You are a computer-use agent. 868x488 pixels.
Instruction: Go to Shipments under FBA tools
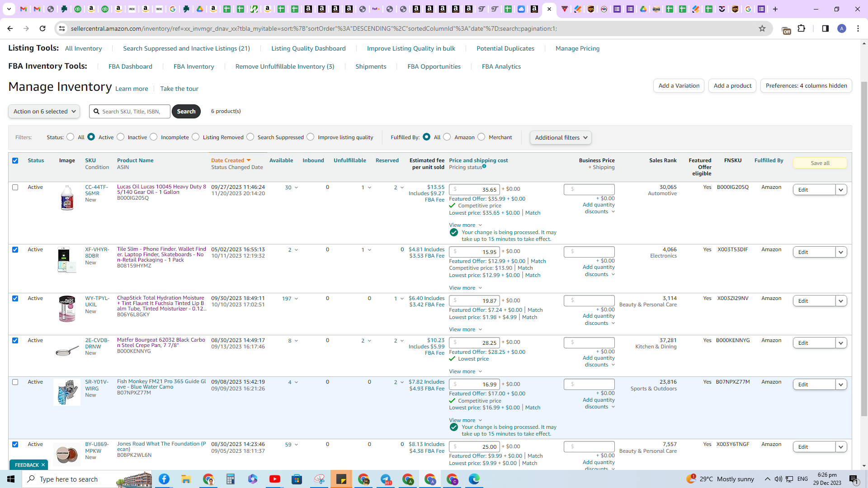[x=371, y=66]
